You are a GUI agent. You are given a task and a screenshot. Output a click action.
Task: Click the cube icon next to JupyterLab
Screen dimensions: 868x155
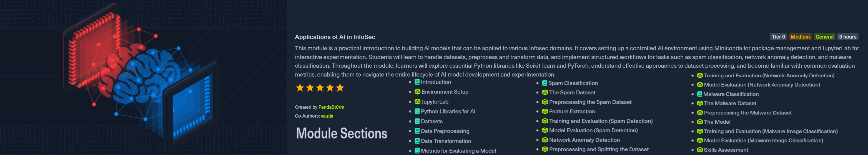point(417,101)
